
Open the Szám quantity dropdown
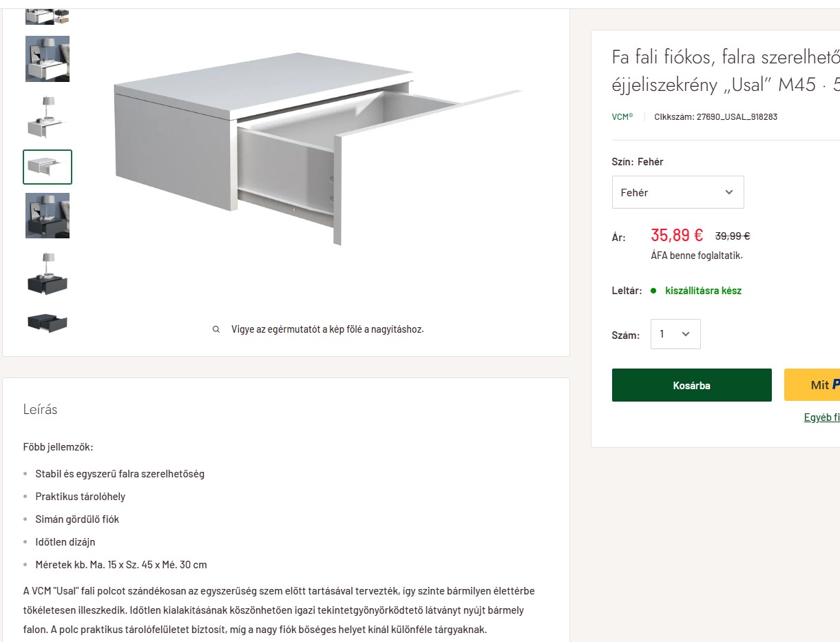[x=675, y=334]
